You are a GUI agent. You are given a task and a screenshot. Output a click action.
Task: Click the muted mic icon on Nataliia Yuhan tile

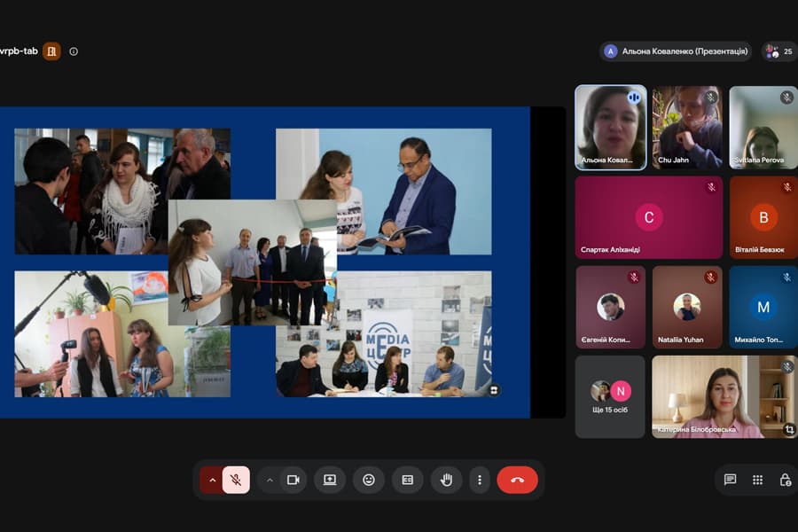coord(711,277)
